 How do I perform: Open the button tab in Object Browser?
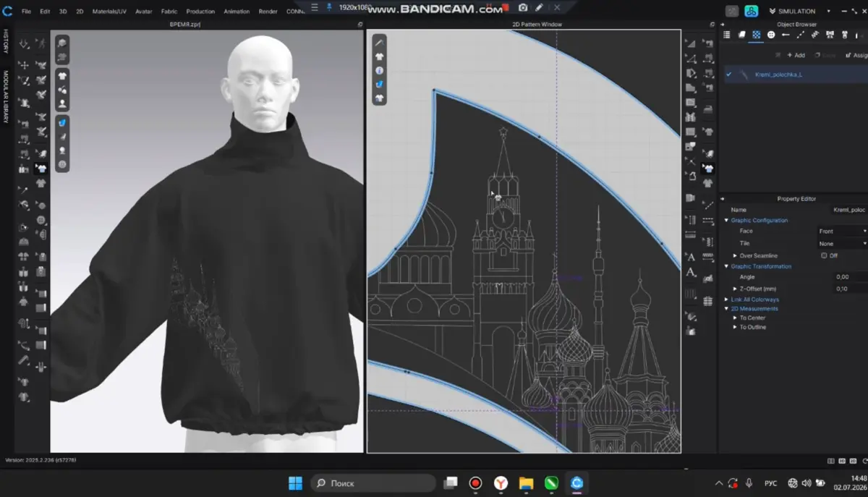pyautogui.click(x=771, y=34)
